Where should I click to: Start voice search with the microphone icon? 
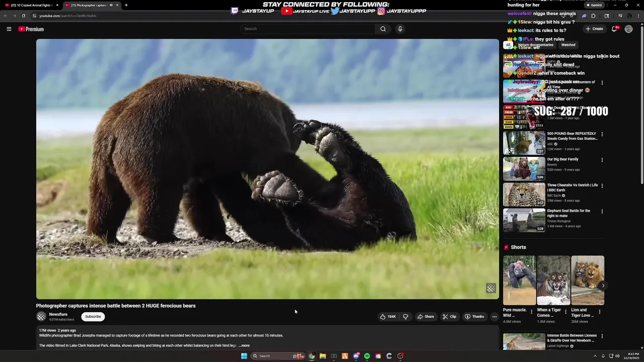tap(400, 29)
